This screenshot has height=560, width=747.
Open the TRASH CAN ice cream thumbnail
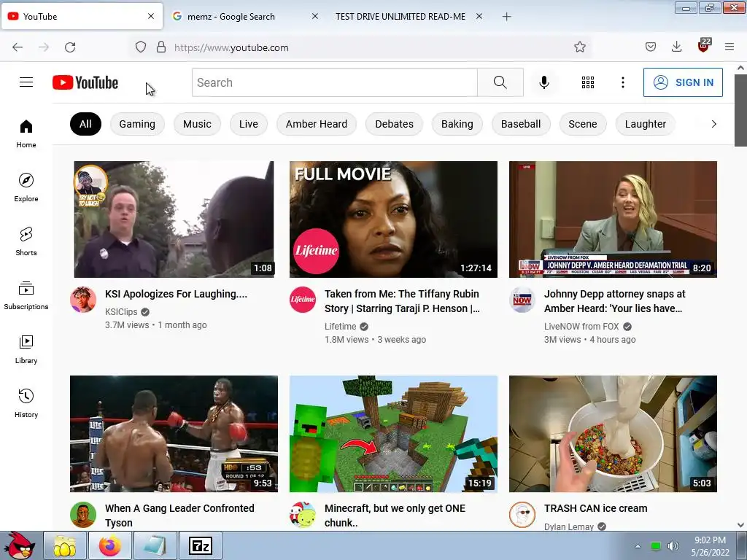(613, 434)
